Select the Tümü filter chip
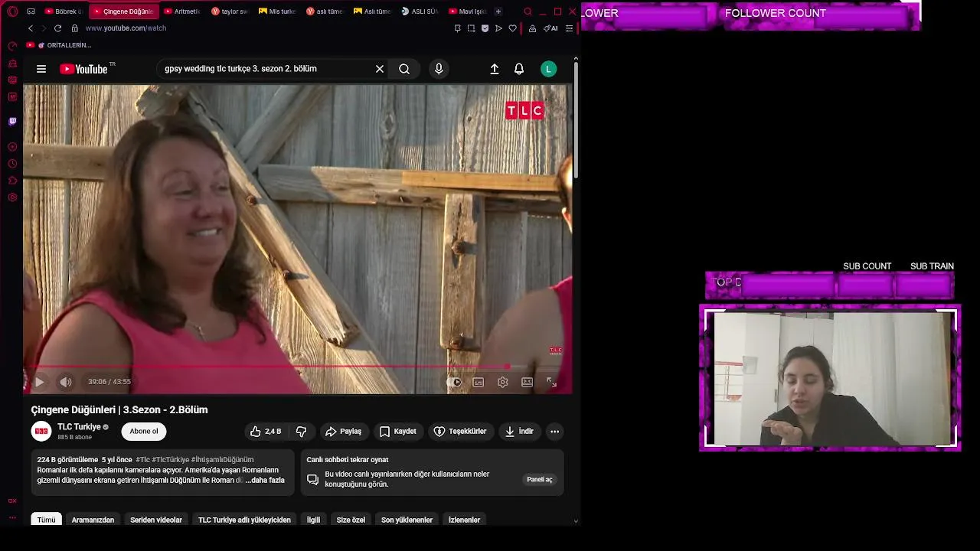This screenshot has width=980, height=551. 47,520
